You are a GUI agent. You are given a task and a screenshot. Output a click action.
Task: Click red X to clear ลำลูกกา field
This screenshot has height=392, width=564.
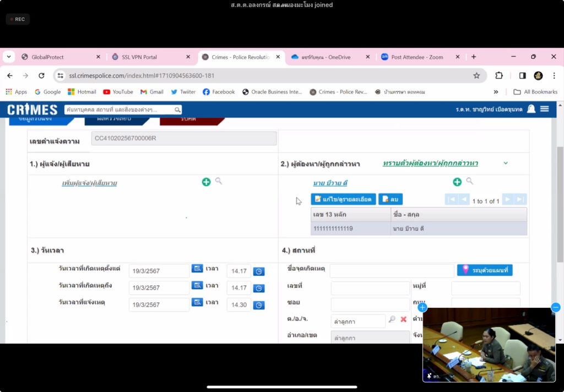pyautogui.click(x=404, y=319)
